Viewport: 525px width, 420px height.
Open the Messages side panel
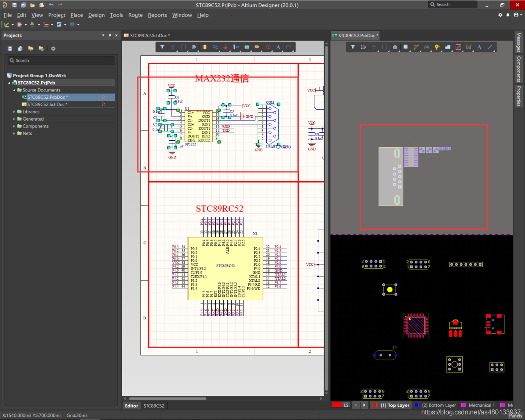click(x=519, y=42)
